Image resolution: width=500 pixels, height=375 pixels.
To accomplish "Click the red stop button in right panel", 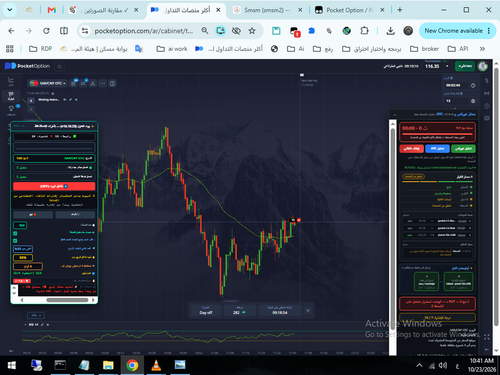I will [x=411, y=148].
